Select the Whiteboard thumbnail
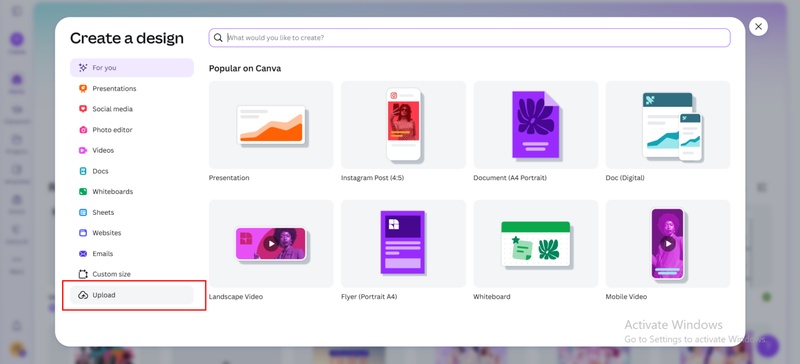Viewport: 800px width, 364px height. click(x=536, y=244)
